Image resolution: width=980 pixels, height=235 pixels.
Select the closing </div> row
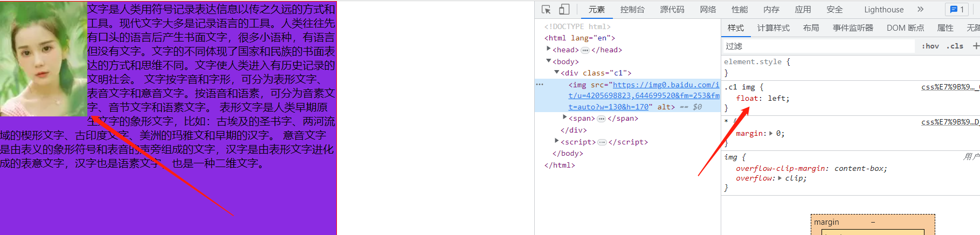[574, 130]
